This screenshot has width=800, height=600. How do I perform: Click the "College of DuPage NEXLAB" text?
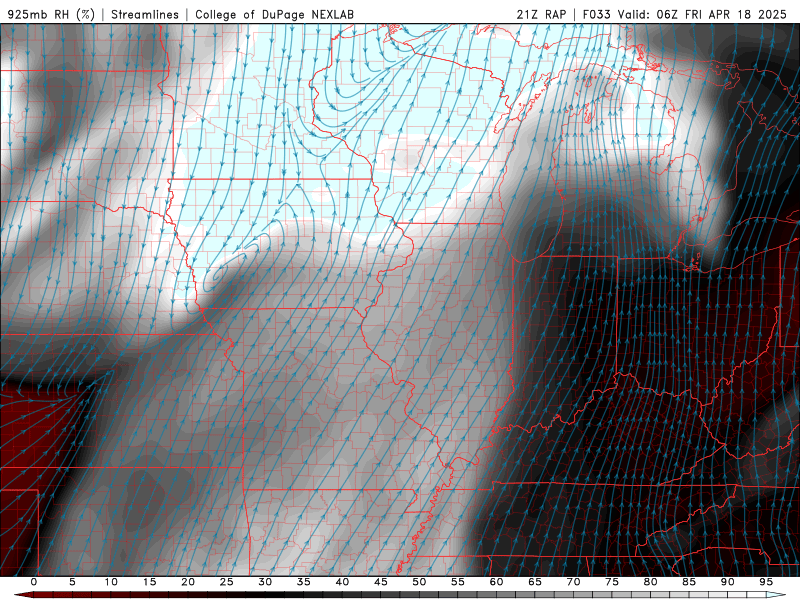(x=274, y=14)
